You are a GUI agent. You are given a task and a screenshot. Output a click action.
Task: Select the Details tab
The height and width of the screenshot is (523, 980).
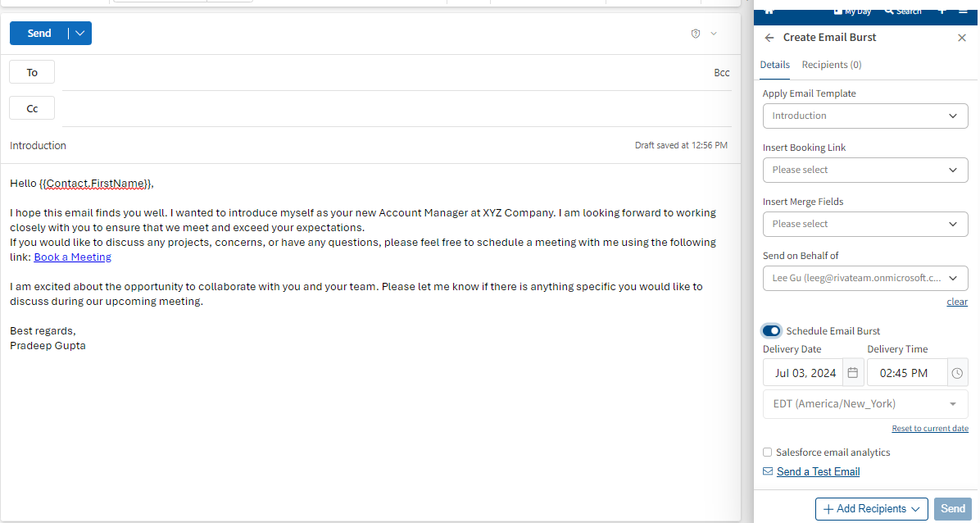(x=774, y=65)
